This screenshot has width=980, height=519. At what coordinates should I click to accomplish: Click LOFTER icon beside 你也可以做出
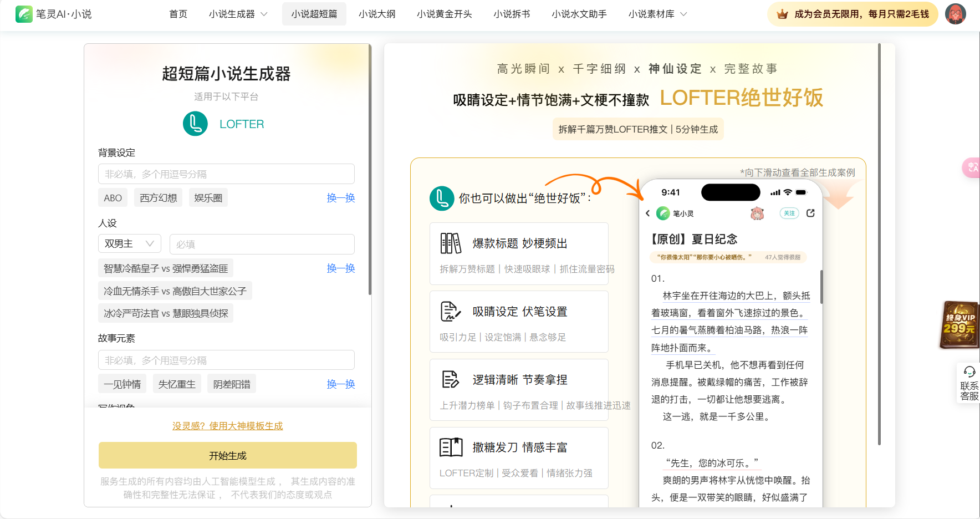coord(442,198)
